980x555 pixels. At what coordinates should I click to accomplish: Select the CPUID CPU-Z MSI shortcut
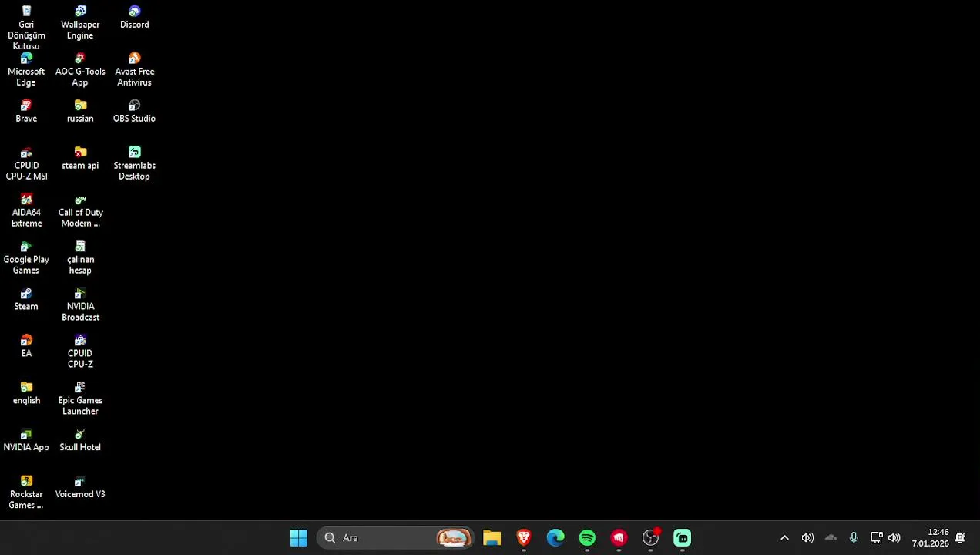[26, 163]
